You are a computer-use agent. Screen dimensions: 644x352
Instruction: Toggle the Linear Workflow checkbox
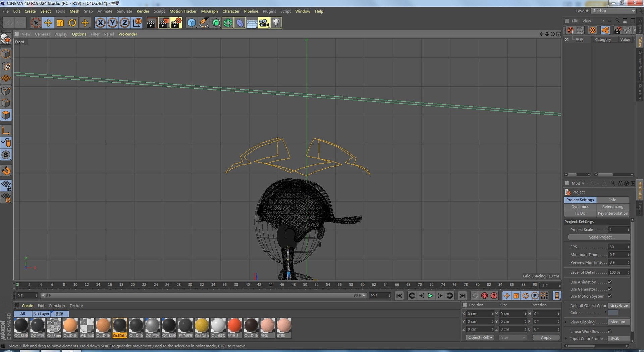[x=610, y=332]
